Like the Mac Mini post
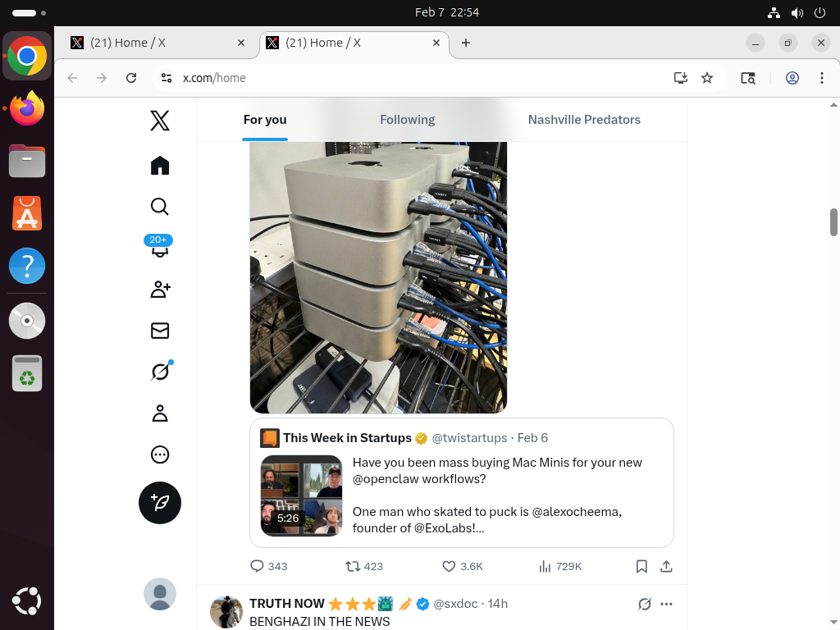This screenshot has height=630, width=840. (449, 566)
